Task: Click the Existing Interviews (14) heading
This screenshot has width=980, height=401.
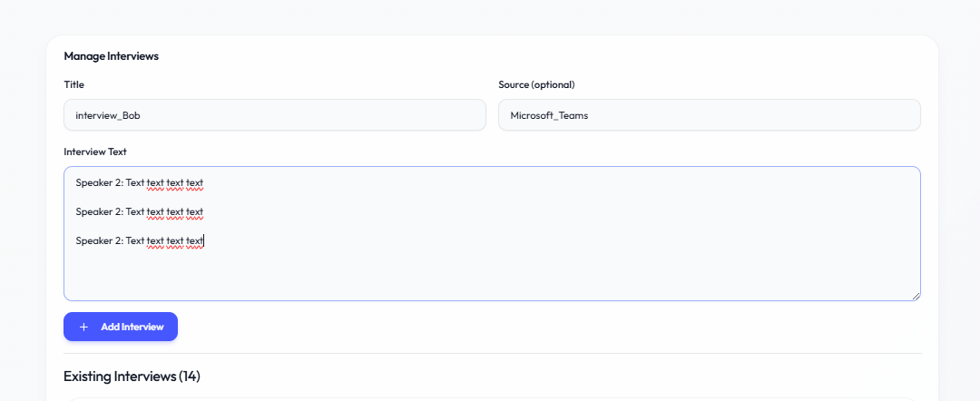Action: [132, 377]
